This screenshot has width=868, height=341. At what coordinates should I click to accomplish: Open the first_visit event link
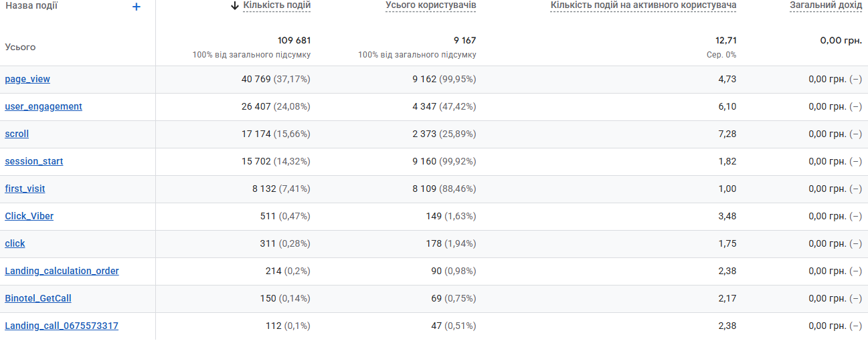click(25, 189)
